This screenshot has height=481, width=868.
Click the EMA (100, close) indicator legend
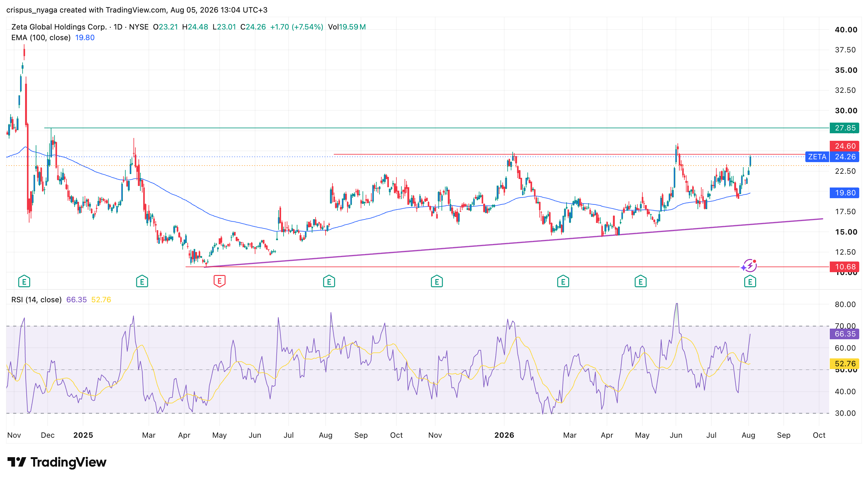tap(41, 37)
